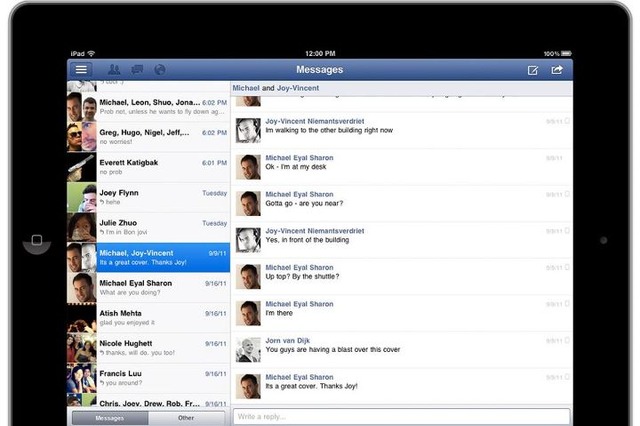Open the notifications globe icon
640x426 pixels.
160,70
